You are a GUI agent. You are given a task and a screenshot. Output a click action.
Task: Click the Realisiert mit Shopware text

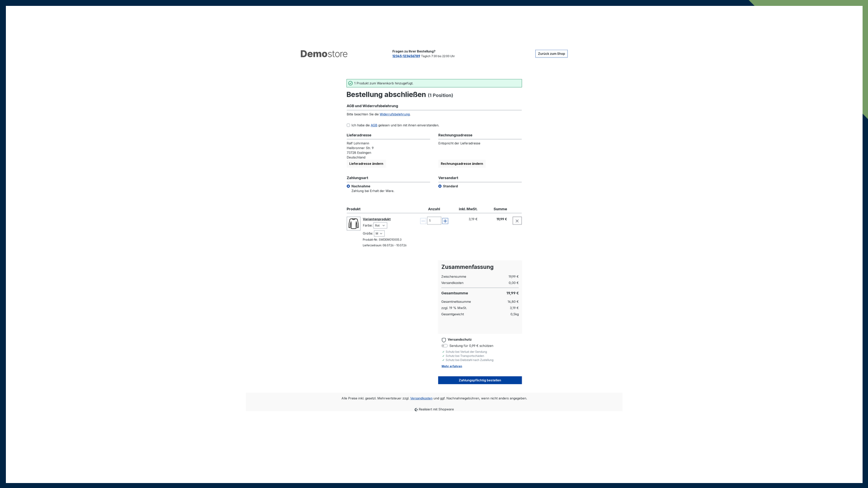436,409
